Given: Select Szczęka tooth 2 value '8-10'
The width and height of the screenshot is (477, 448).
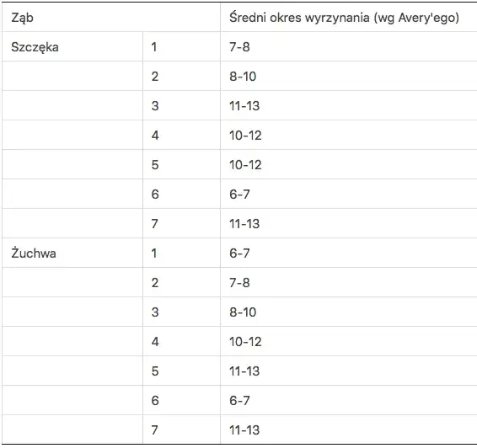Looking at the screenshot, I should pyautogui.click(x=243, y=77).
